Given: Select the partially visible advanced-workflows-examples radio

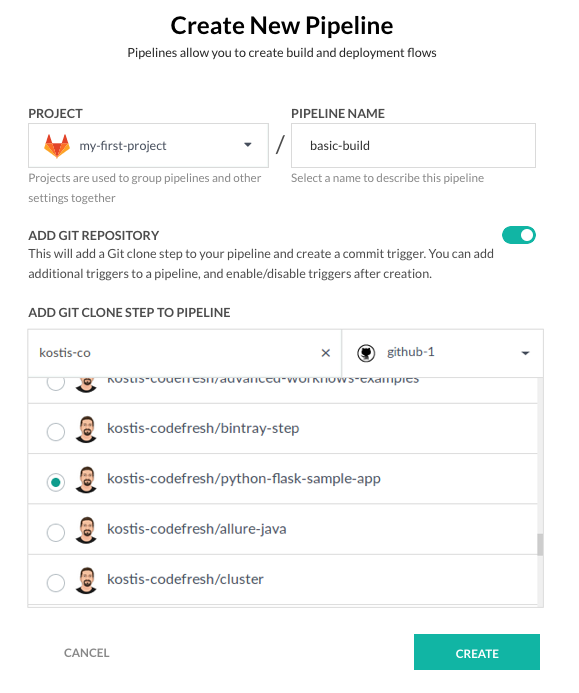Looking at the screenshot, I should click(56, 384).
